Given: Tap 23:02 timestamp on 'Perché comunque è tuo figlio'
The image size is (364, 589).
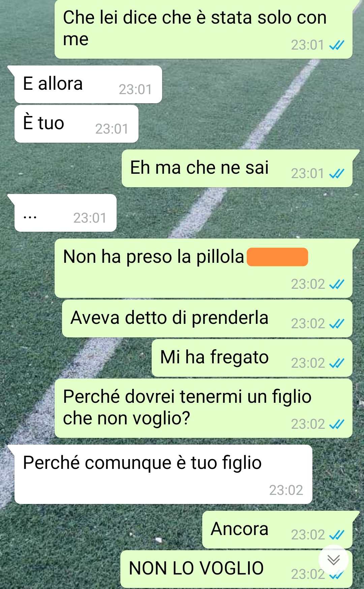Looking at the screenshot, I should click(x=286, y=490).
